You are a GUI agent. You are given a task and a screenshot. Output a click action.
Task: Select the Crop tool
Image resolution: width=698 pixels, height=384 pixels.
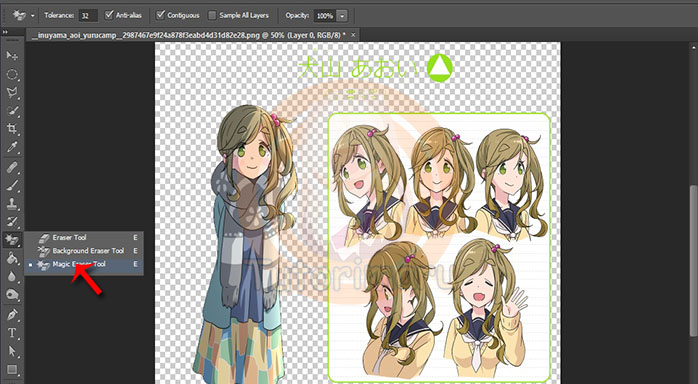(x=12, y=129)
